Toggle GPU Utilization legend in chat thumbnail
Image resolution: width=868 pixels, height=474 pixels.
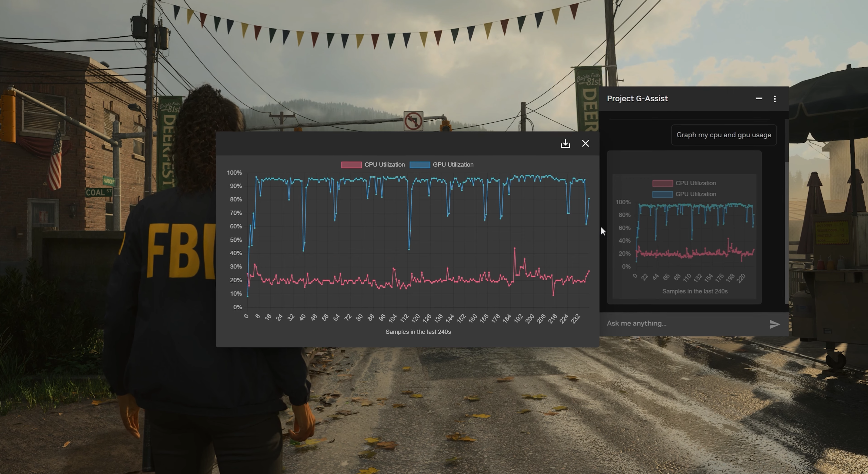[695, 194]
